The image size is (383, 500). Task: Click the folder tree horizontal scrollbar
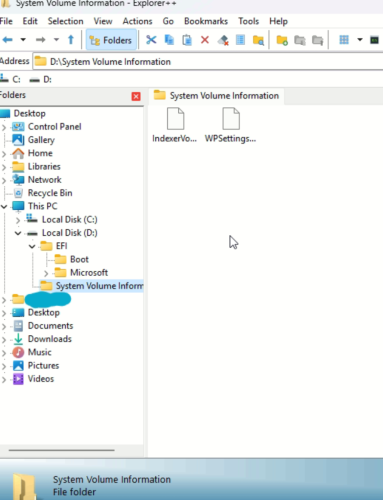(62, 450)
